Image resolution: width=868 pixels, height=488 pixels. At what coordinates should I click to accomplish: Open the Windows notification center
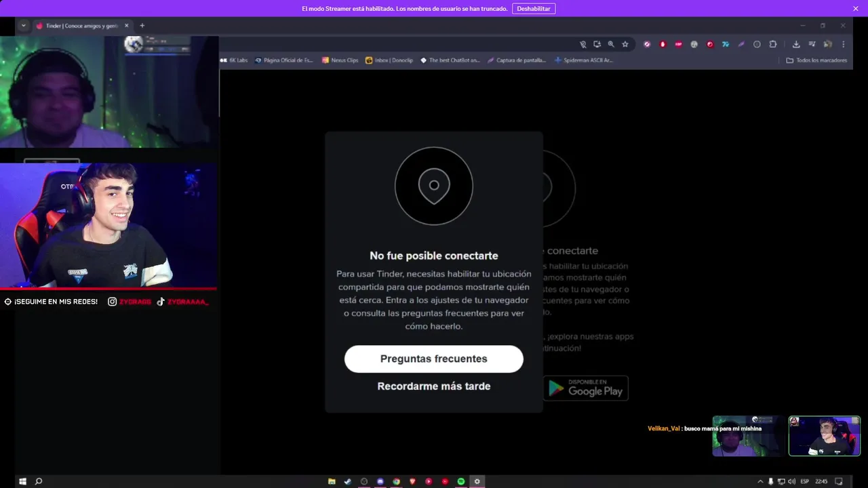[x=839, y=481]
